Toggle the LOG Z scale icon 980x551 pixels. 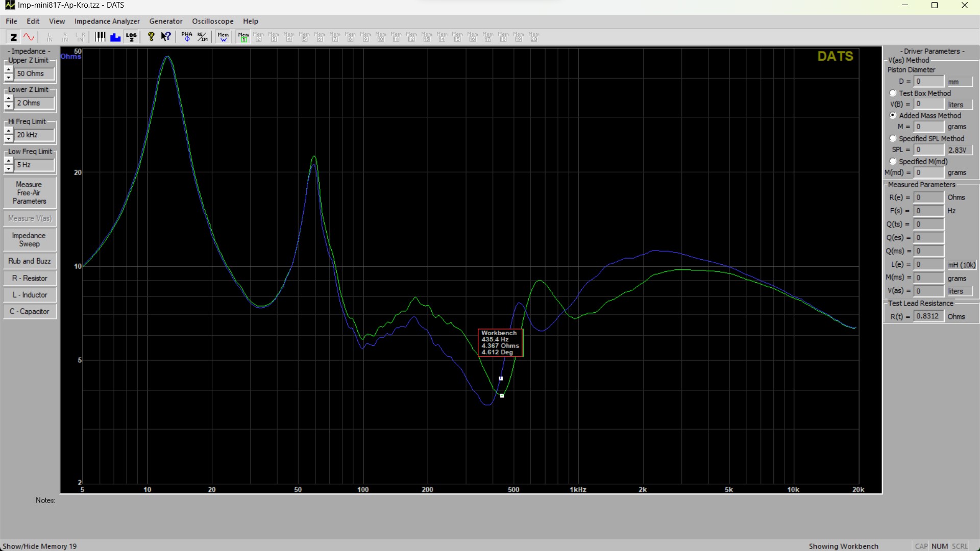coord(131,37)
